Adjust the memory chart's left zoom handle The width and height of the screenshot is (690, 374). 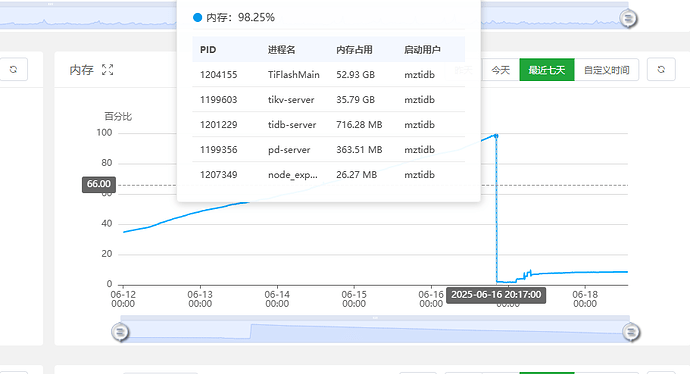120,332
